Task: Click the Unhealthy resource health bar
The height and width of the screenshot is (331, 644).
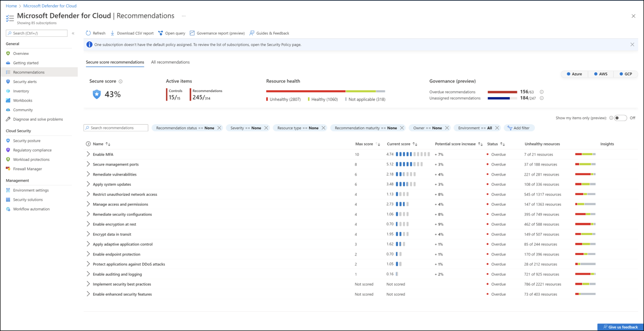Action: (x=301, y=91)
